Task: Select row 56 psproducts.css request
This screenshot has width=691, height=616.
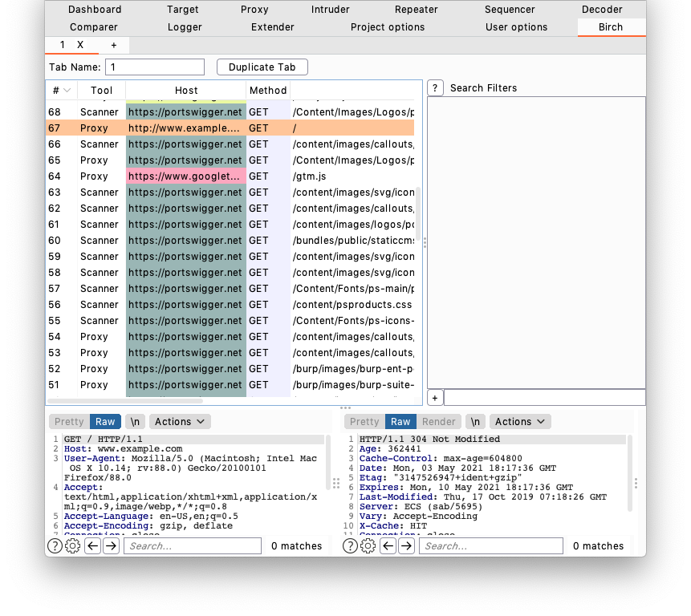Action: (x=230, y=305)
